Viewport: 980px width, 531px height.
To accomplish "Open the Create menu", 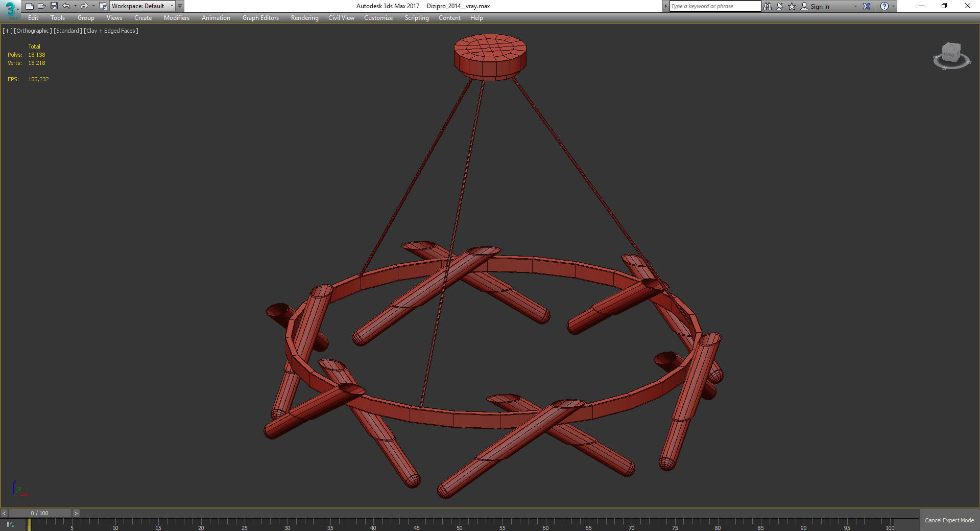I will 143,18.
